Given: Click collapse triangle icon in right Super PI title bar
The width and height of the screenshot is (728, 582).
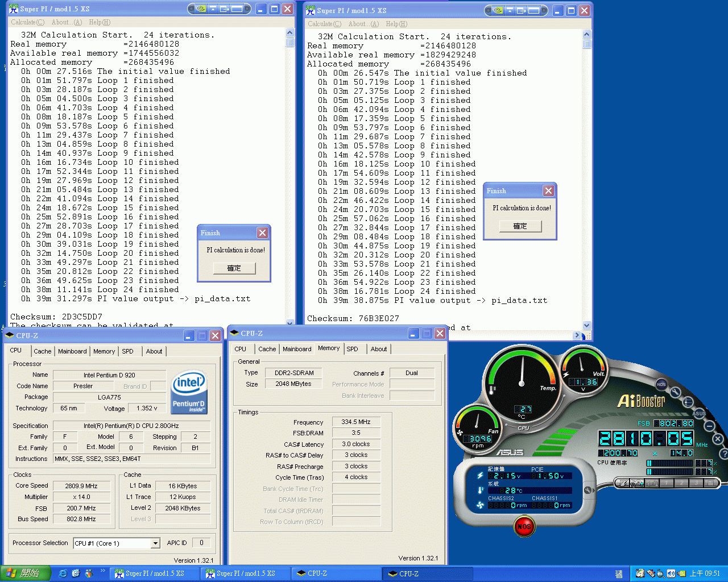Looking at the screenshot, I should coord(510,10).
